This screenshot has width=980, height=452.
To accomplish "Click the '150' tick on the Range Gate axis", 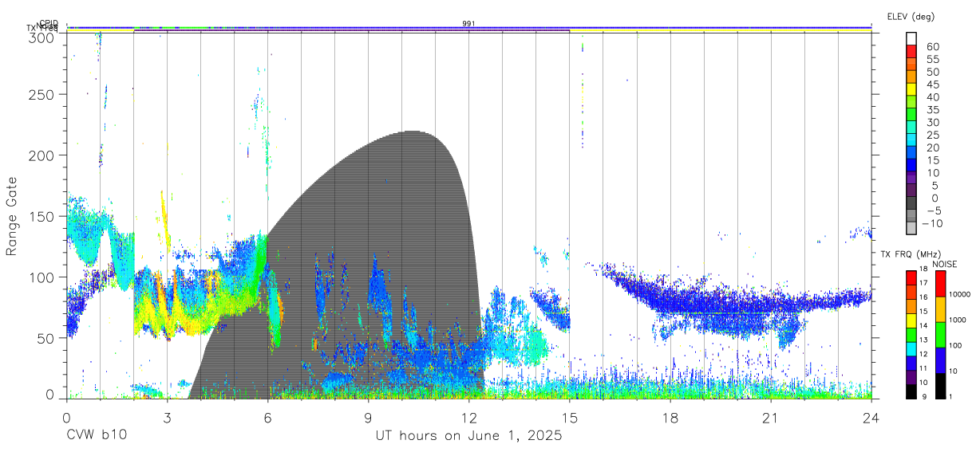I will point(43,216).
